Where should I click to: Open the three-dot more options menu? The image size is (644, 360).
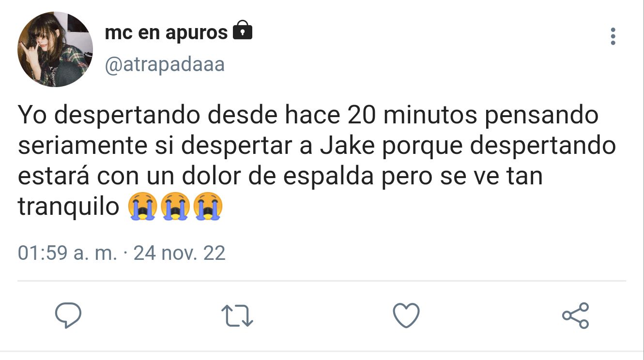(613, 36)
